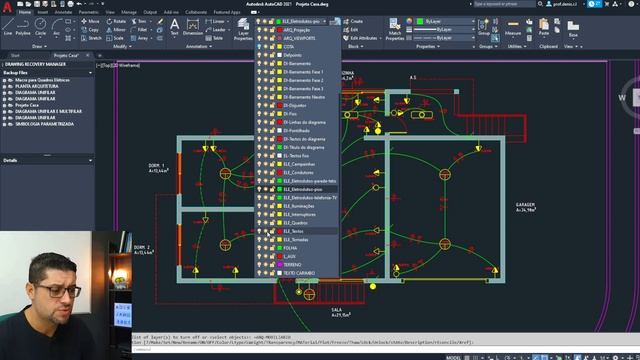Click the Leader annotation tool

216,30
